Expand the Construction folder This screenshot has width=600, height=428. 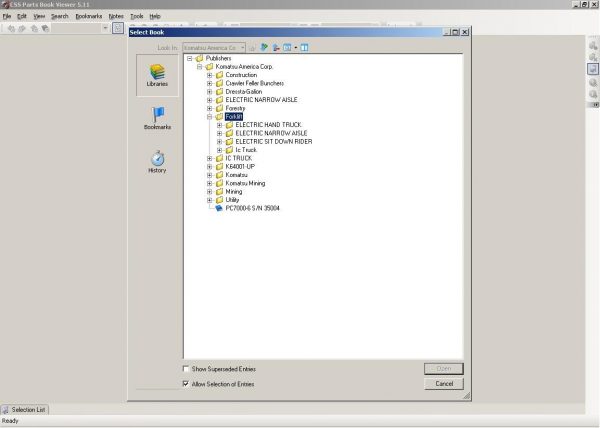(209, 75)
